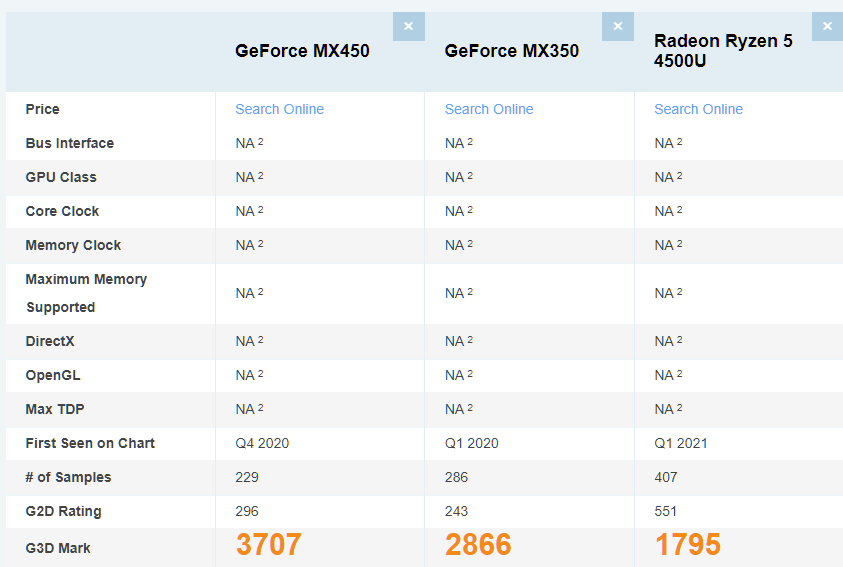This screenshot has width=843, height=567.
Task: Select the OpenGL row label
Action: click(53, 375)
